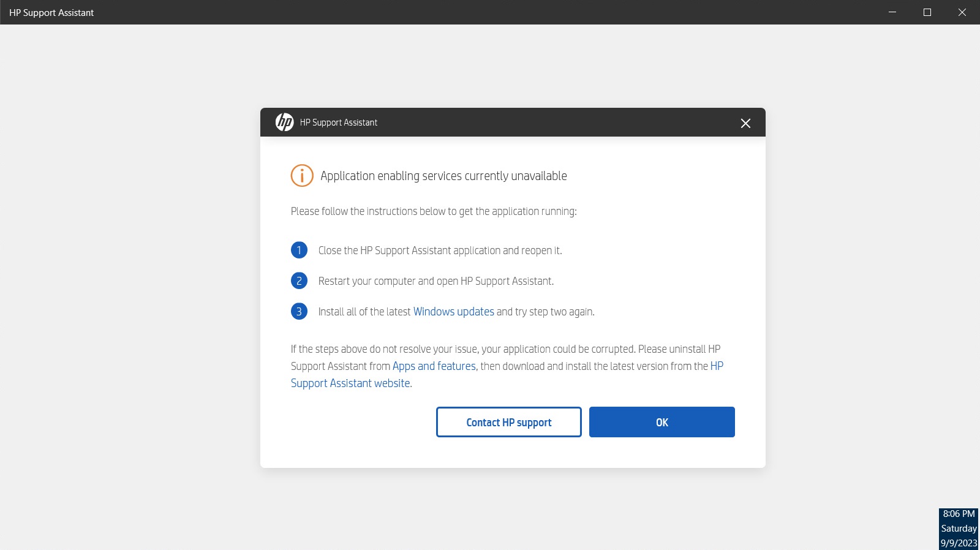980x550 pixels.
Task: Click the main window title text
Action: point(51,13)
